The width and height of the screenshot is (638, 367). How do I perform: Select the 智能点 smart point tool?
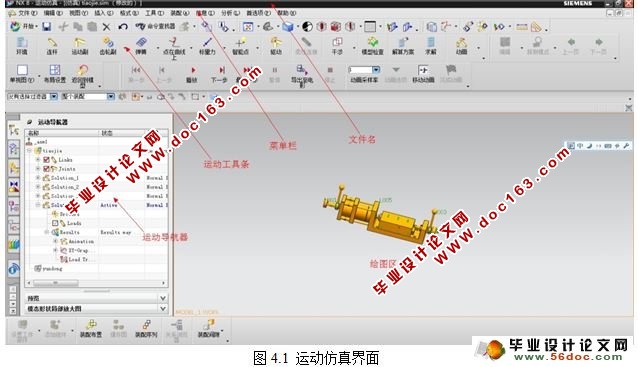(x=240, y=46)
